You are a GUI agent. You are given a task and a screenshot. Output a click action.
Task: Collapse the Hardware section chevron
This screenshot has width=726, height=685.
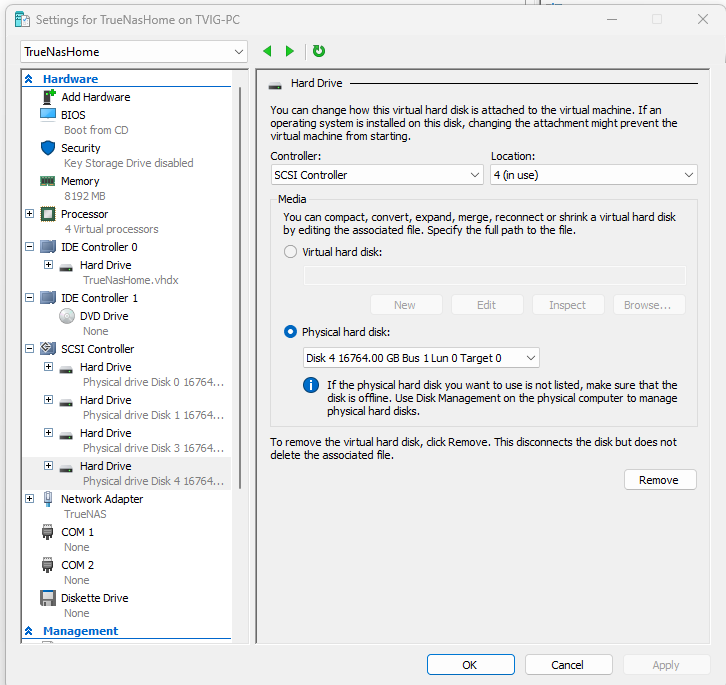(x=29, y=79)
